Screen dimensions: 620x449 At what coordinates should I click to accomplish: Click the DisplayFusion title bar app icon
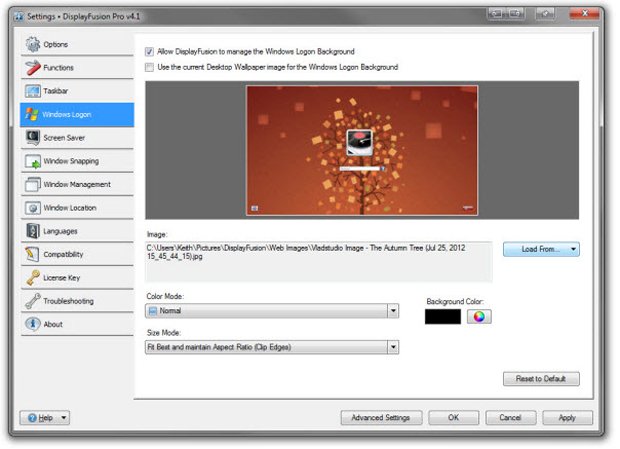pyautogui.click(x=19, y=17)
